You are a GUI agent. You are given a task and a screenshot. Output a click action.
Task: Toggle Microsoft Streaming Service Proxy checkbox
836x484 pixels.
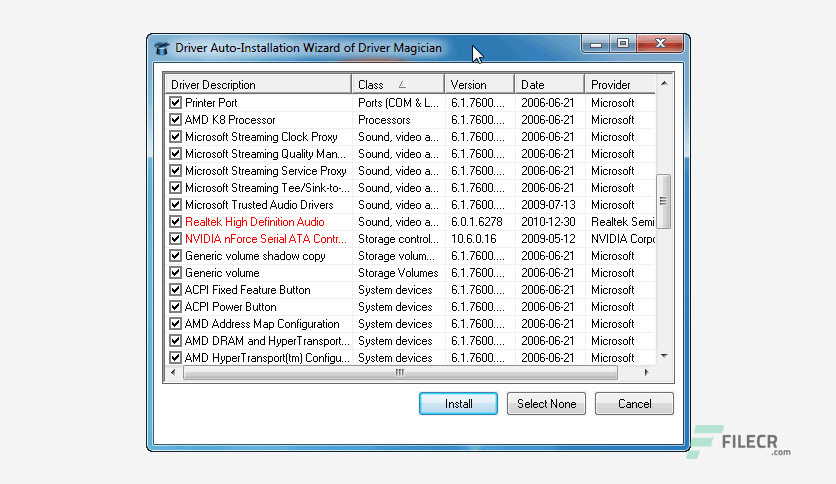click(175, 171)
